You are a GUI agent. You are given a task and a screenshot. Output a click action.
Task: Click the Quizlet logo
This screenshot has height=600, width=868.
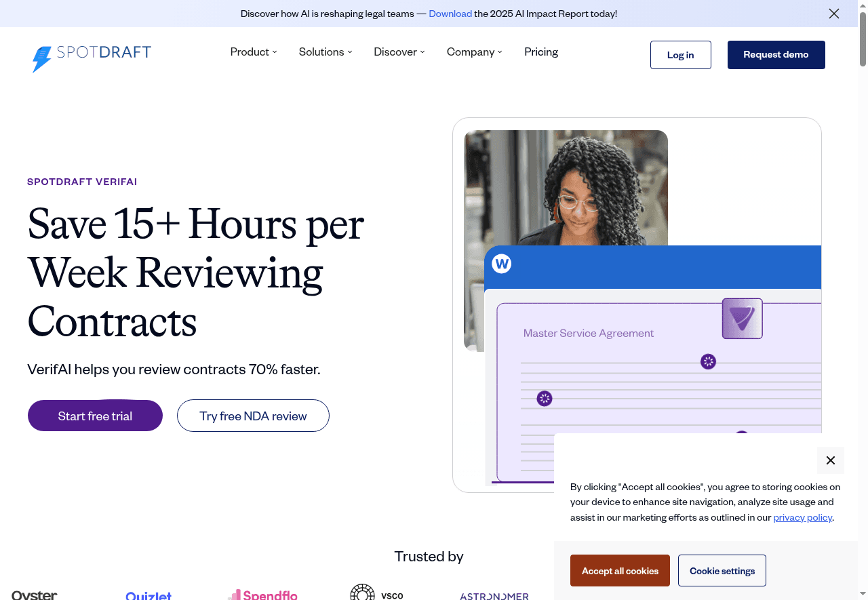[149, 595]
